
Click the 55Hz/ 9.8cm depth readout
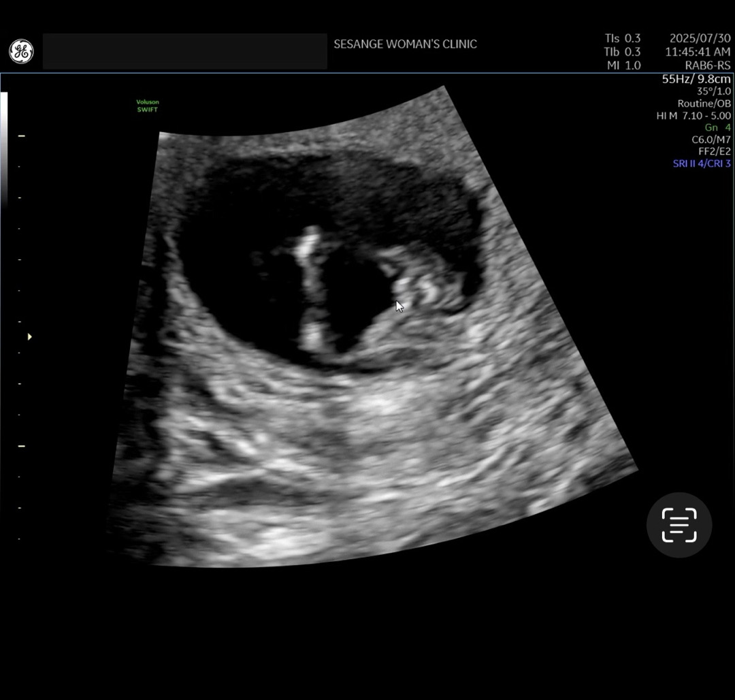[696, 79]
